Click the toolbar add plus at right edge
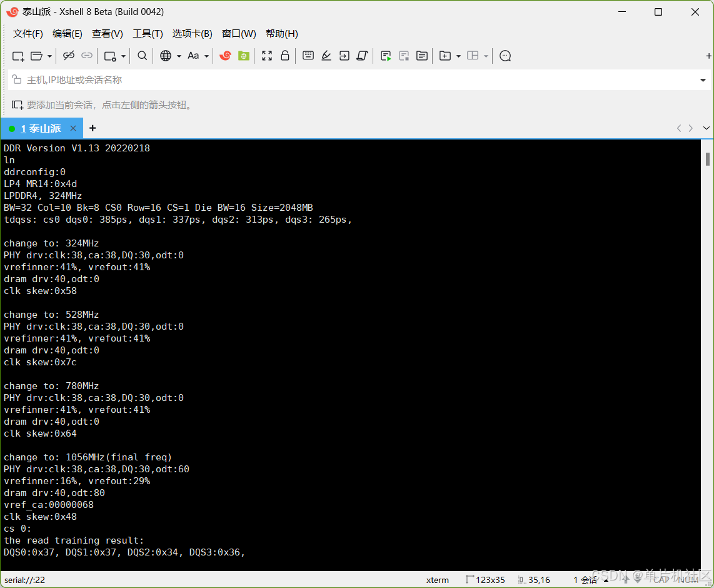Screen dimensions: 714x588 point(708,56)
